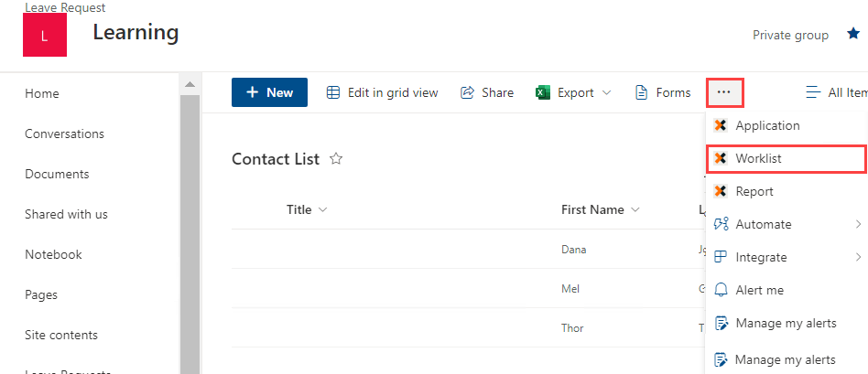The width and height of the screenshot is (868, 374).
Task: Click the K2 Application menu icon
Action: coord(720,125)
